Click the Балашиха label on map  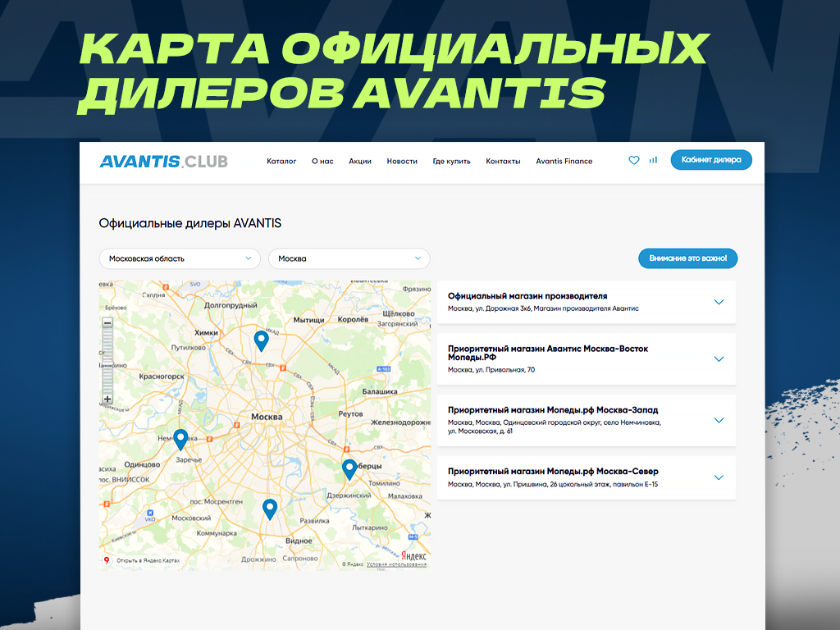coord(379,391)
